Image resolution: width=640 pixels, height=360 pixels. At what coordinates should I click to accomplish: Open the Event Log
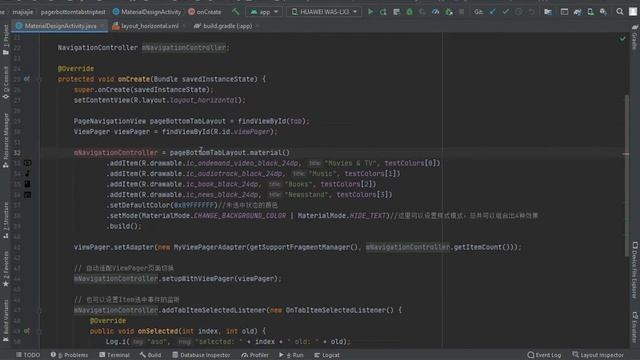pos(544,355)
